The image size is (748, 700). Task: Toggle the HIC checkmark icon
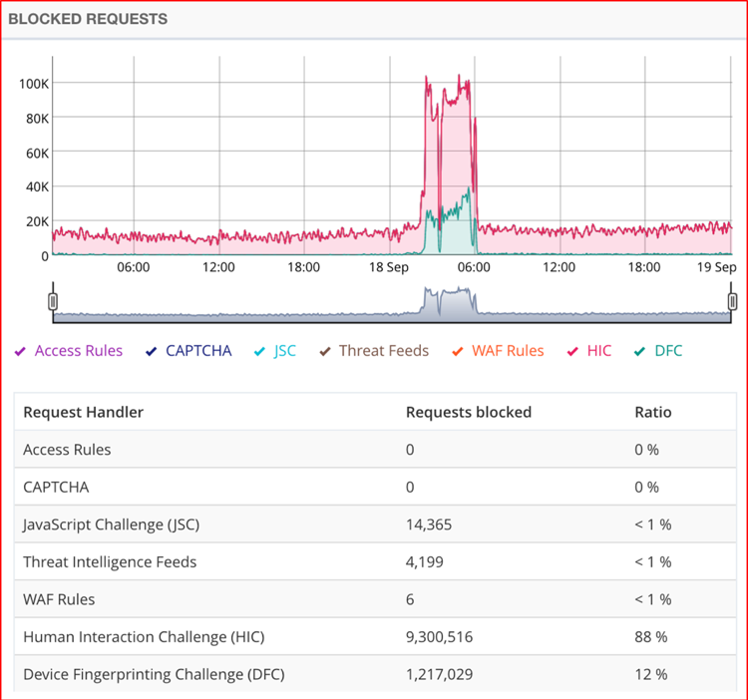[572, 351]
